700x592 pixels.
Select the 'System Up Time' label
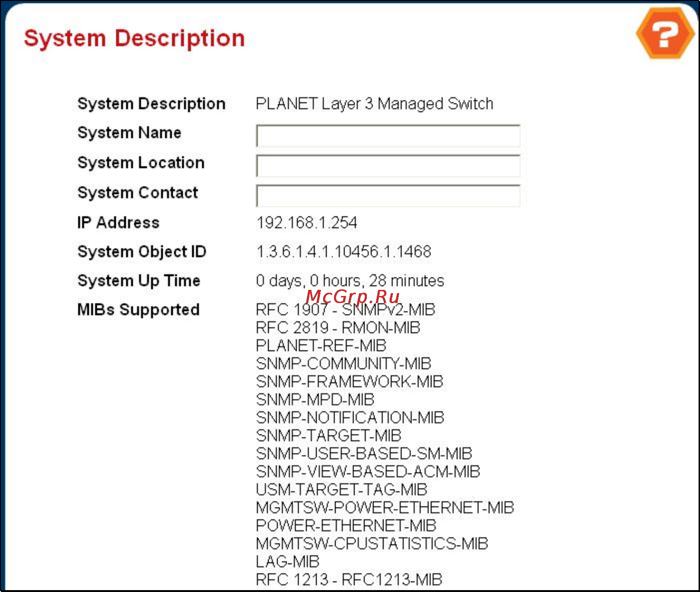coord(139,281)
